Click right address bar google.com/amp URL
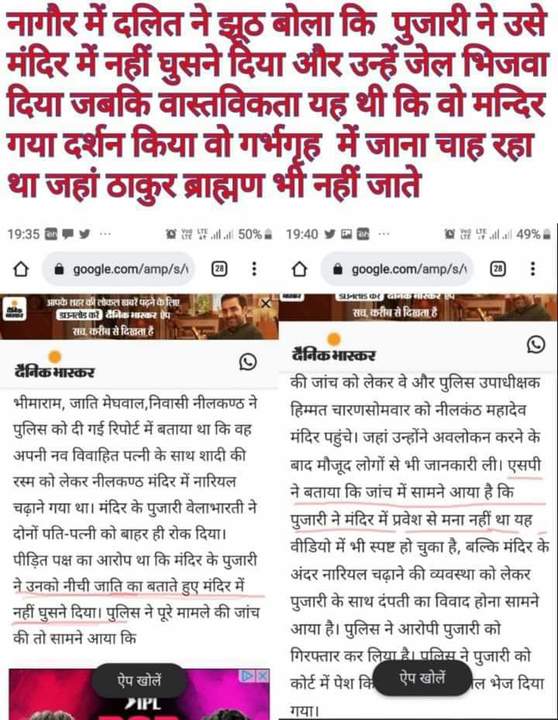The height and width of the screenshot is (720, 558). tap(397, 269)
